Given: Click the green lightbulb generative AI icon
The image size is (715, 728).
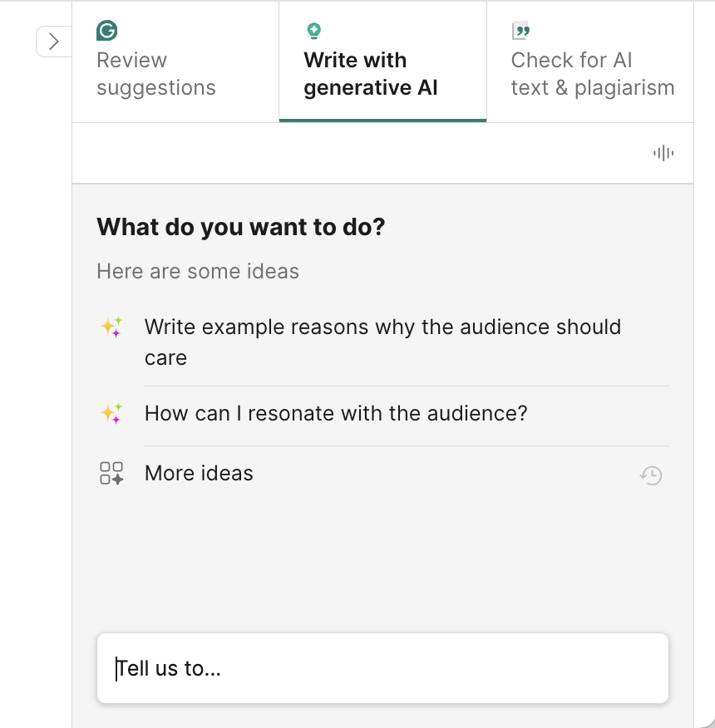Looking at the screenshot, I should tap(313, 32).
